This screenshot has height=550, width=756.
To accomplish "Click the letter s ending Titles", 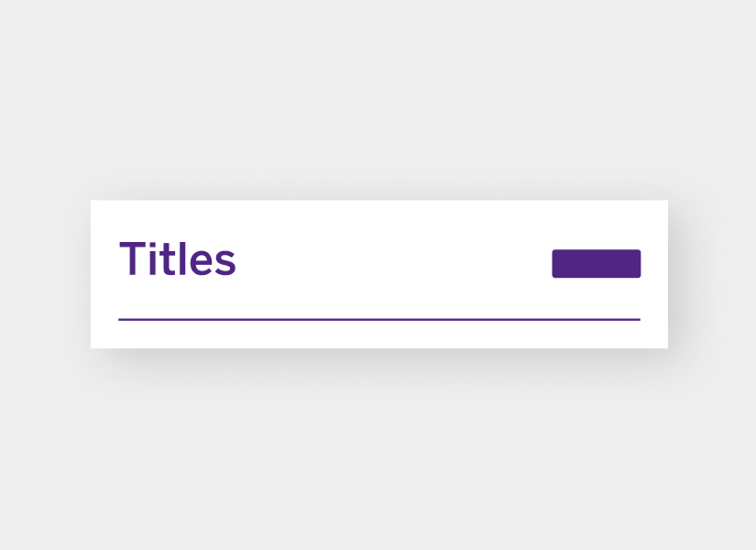I will click(x=225, y=262).
